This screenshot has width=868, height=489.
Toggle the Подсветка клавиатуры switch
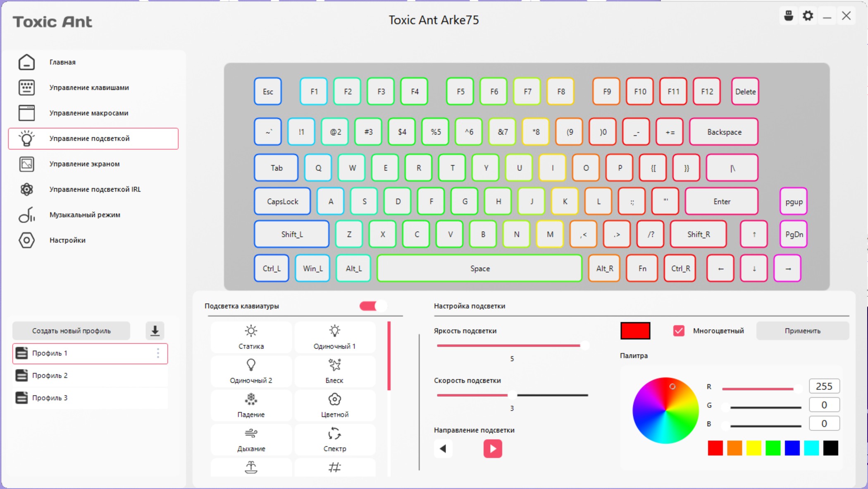point(373,306)
